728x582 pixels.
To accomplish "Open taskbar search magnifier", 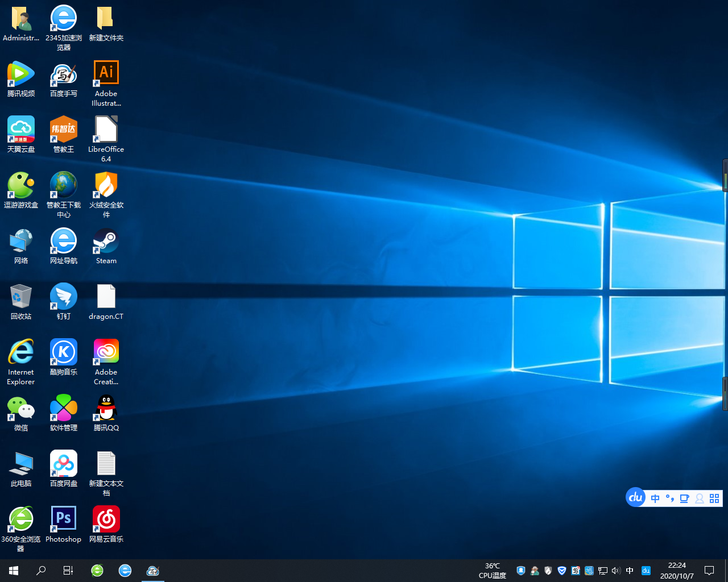I will pyautogui.click(x=41, y=571).
